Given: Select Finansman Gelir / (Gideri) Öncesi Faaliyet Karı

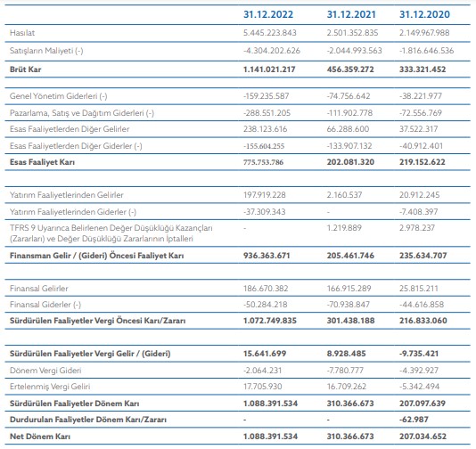Looking at the screenshot, I should 96,256.
